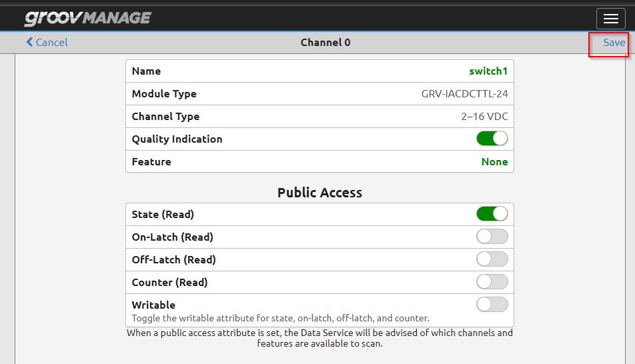The width and height of the screenshot is (635, 364).
Task: Select the Module Type row
Action: (320, 94)
